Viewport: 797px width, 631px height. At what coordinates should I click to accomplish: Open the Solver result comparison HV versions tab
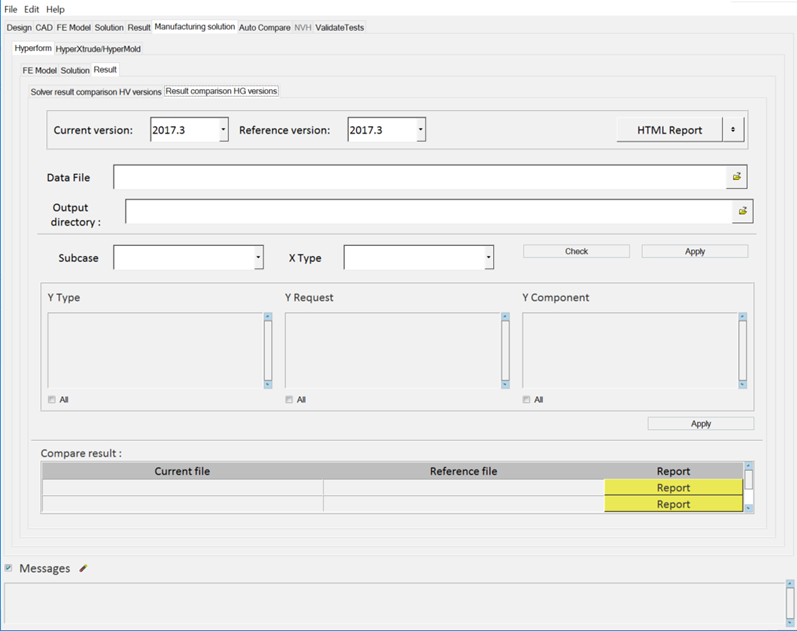[96, 91]
